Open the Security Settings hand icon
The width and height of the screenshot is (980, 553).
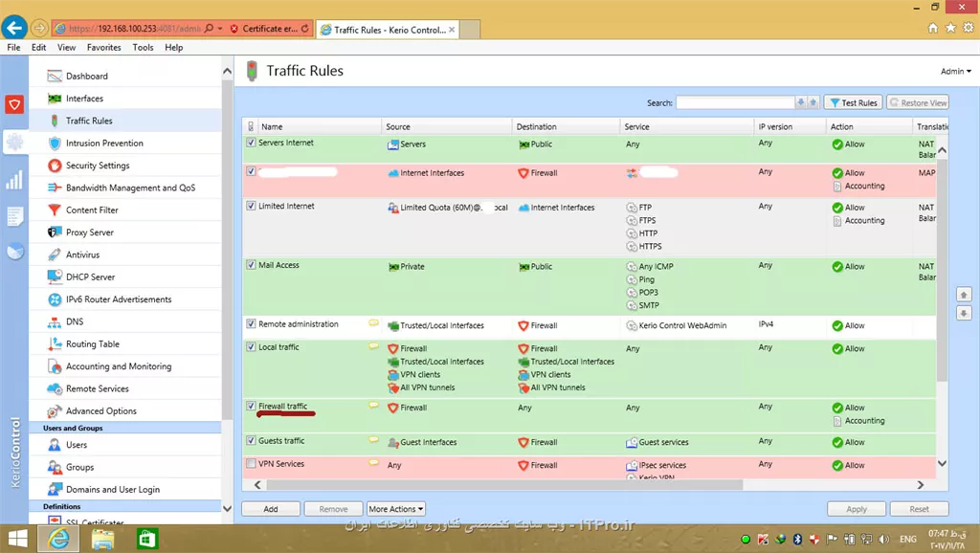click(55, 166)
